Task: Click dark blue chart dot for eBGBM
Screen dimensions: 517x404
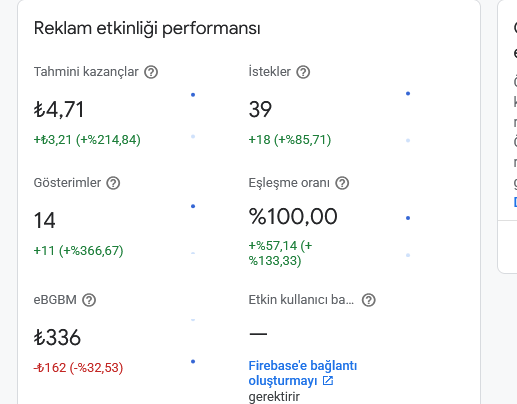Action: point(193,362)
